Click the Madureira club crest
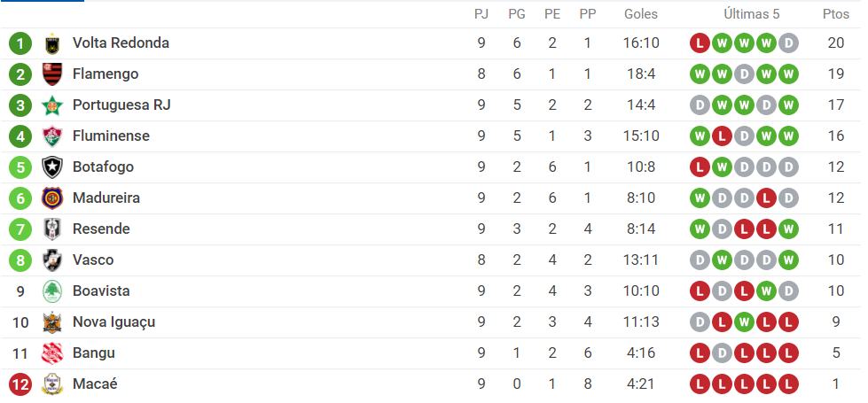 52,198
